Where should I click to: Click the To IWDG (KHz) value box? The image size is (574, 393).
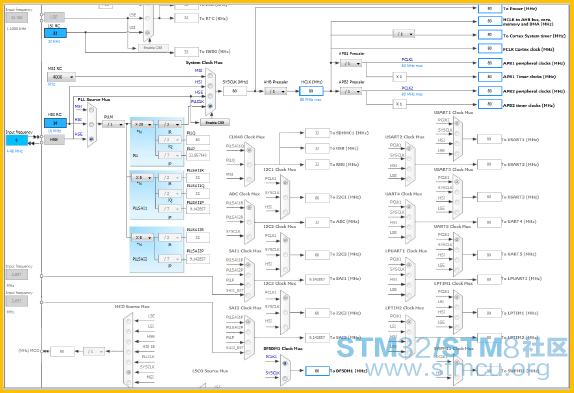point(186,52)
